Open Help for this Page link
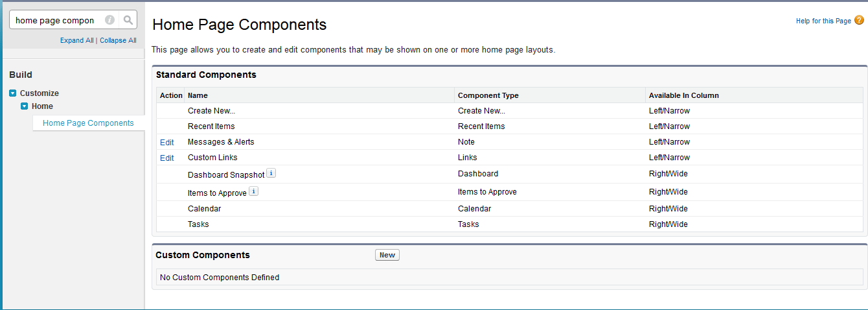The width and height of the screenshot is (868, 310). (823, 21)
